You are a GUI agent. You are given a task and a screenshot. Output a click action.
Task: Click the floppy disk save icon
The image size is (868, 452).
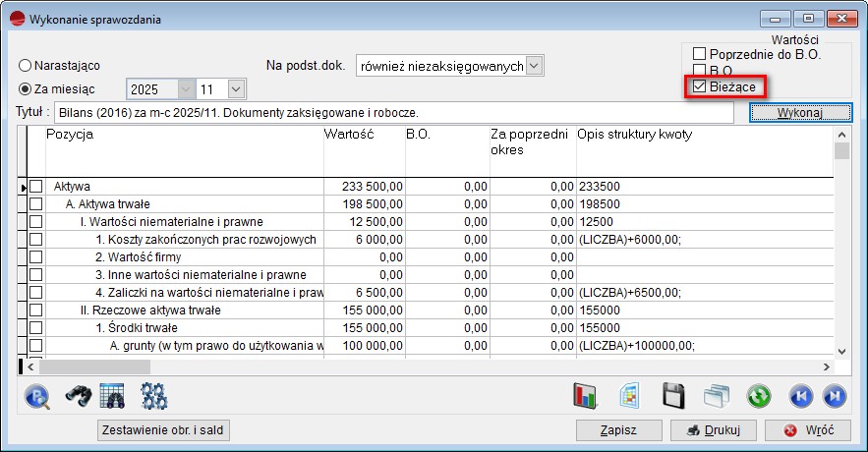tap(673, 396)
